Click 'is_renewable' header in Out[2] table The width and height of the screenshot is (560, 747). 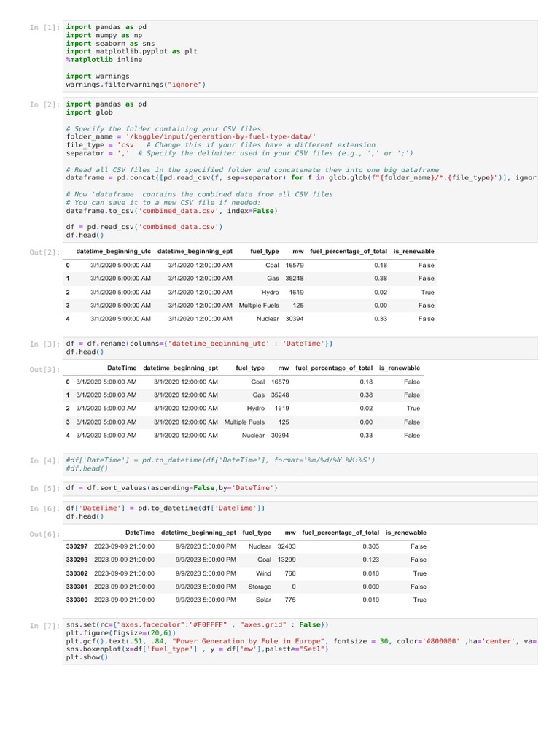coord(414,252)
